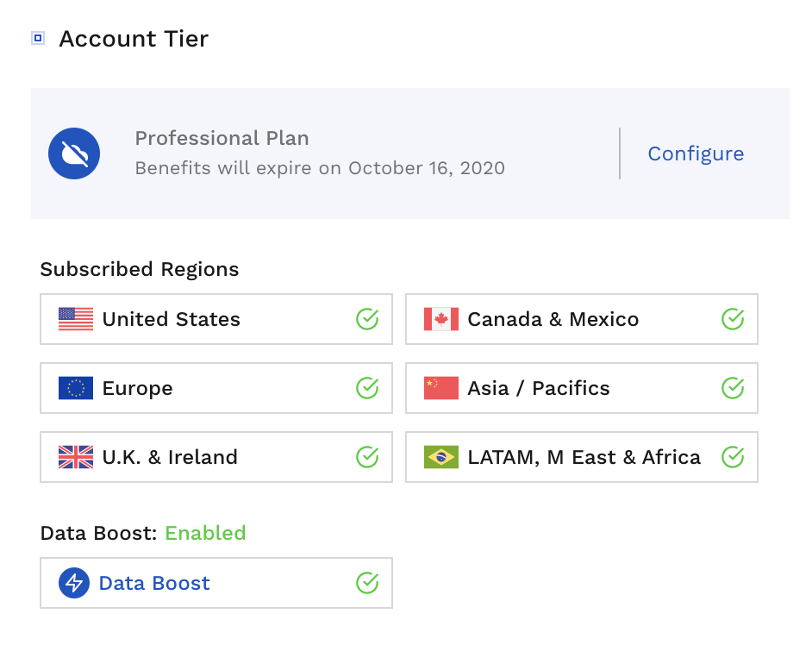Open the Configure link
The height and width of the screenshot is (645, 812).
[x=696, y=153]
